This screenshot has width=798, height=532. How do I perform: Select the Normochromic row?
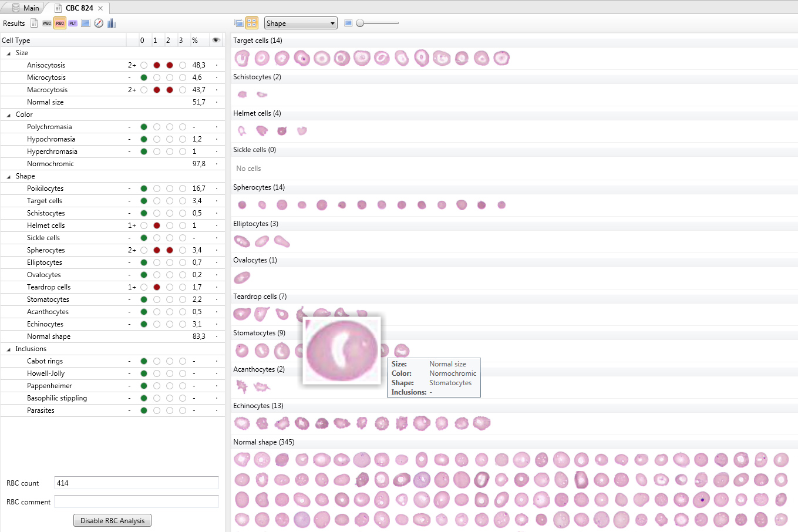click(112, 164)
